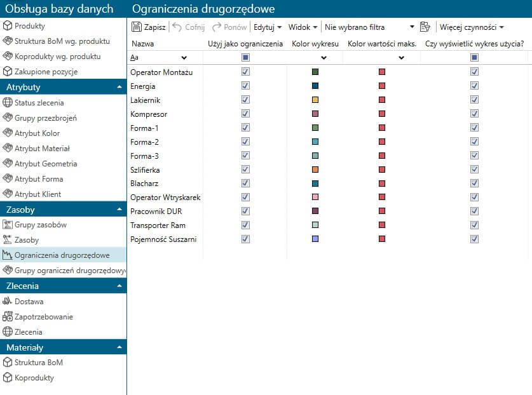532x395 pixels.
Task: Collapse the Zasoby section
Action: click(119, 210)
